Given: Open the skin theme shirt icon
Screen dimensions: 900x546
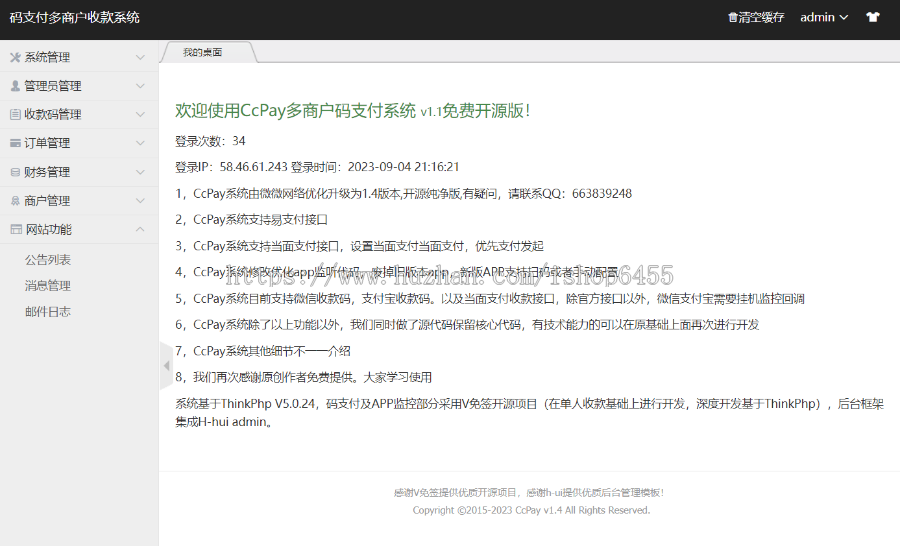Looking at the screenshot, I should (872, 18).
